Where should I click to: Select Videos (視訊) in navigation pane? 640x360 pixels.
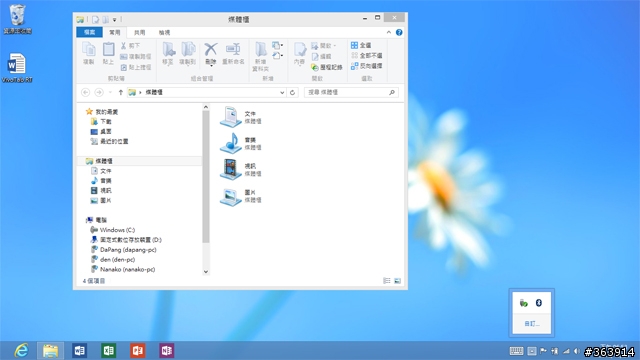(x=101, y=191)
